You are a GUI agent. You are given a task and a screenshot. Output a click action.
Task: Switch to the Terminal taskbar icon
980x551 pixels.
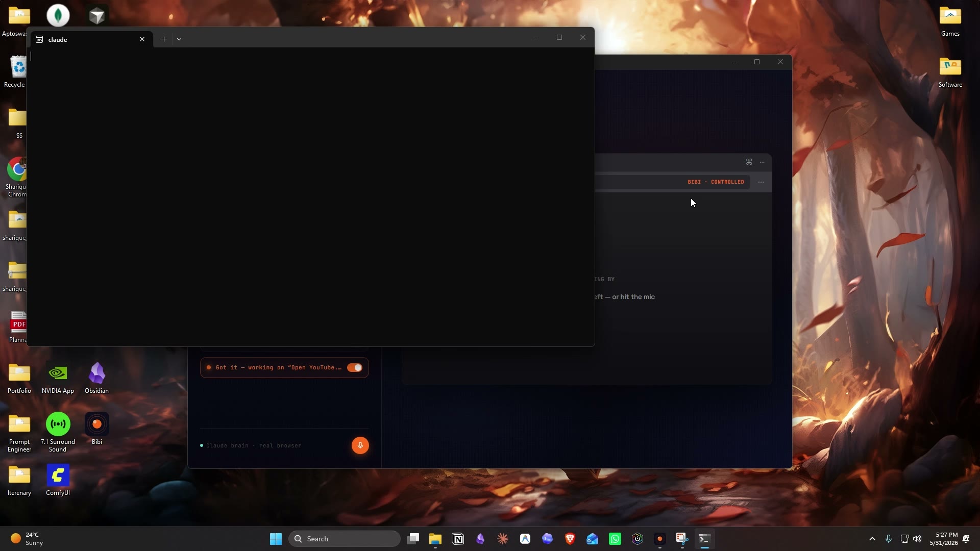point(705,539)
